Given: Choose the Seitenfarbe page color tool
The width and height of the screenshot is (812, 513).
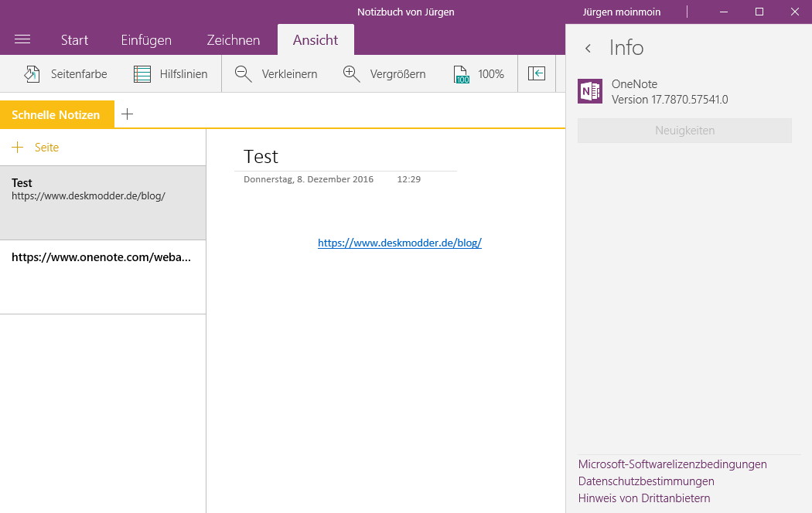Looking at the screenshot, I should (x=66, y=74).
